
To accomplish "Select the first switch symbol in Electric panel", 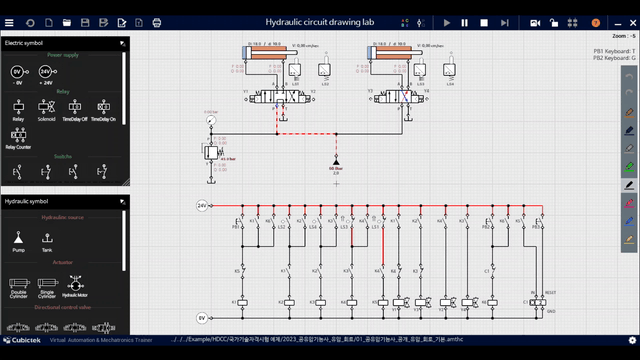I will click(x=17, y=172).
